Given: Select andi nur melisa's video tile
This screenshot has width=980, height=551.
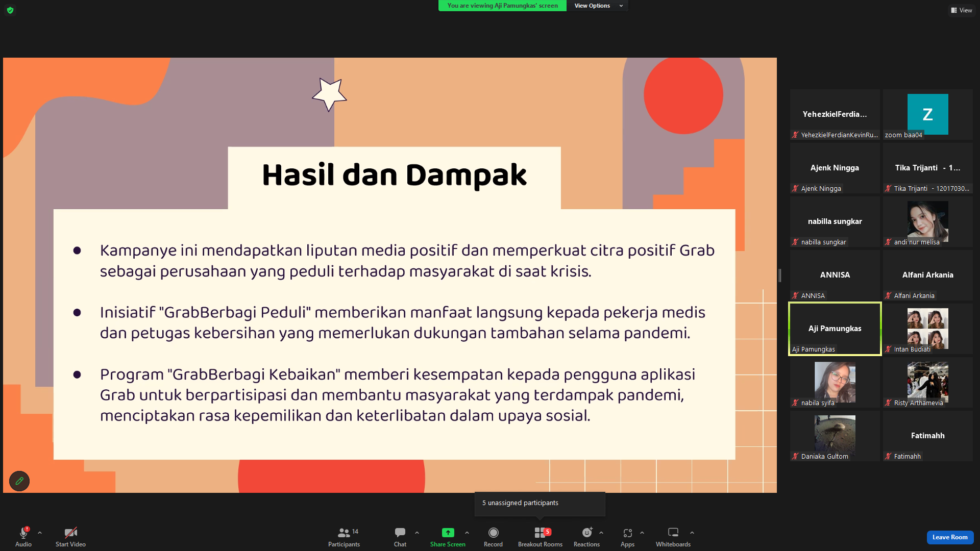Looking at the screenshot, I should tap(928, 221).
